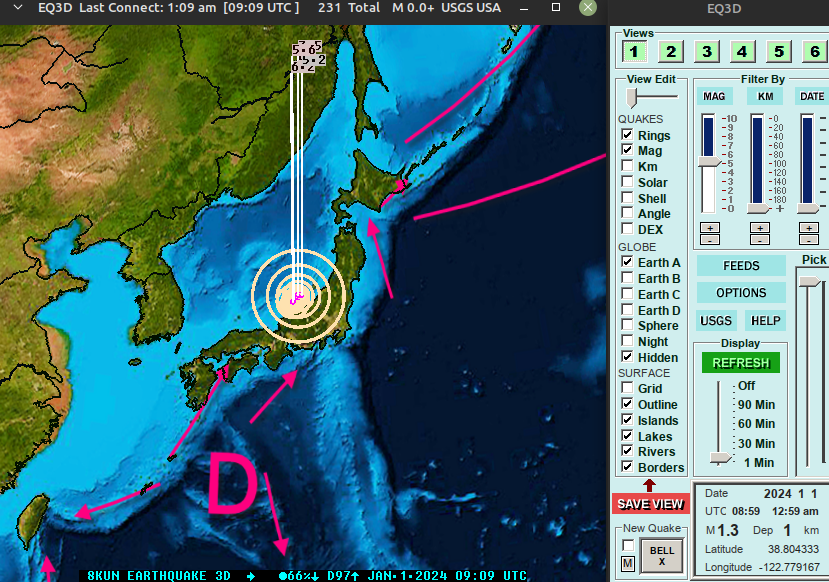Screen dimensions: 829x582
Task: Click the latitude value 38.804333
Action: [793, 549]
